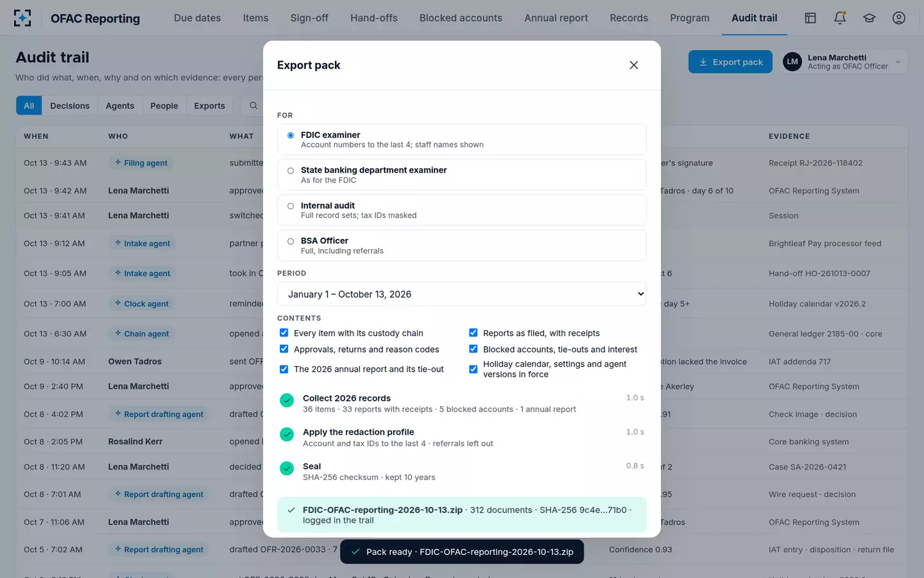Select the FDIC examiner radio option
The height and width of the screenshot is (578, 924).
(x=291, y=136)
